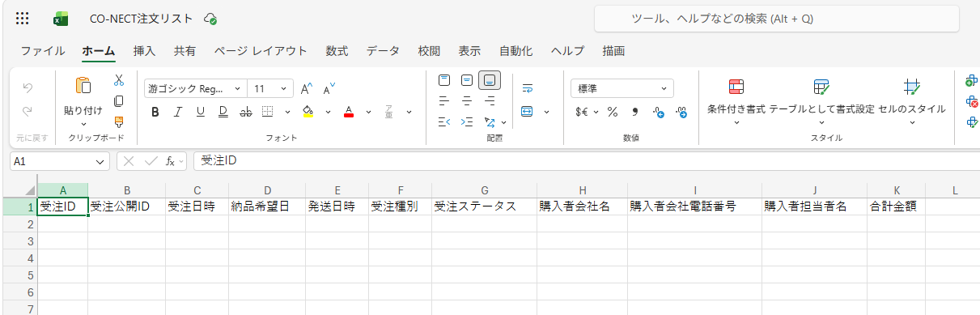Apply the yellow fill color bucket

point(308,112)
